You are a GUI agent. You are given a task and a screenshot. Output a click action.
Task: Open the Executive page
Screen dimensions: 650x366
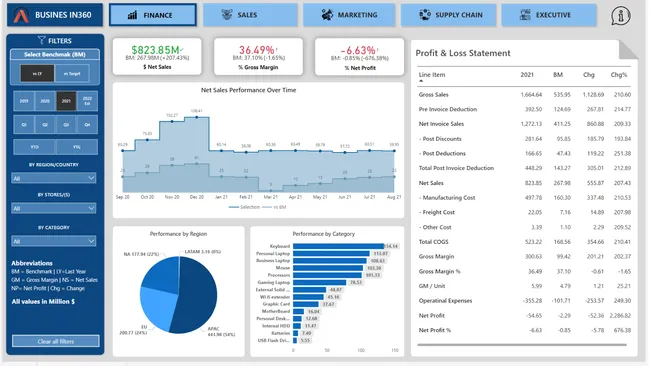(549, 15)
